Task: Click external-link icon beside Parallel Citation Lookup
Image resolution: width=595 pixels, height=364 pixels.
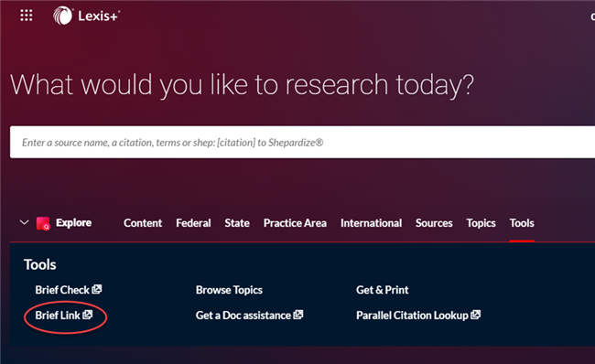Action: click(476, 315)
